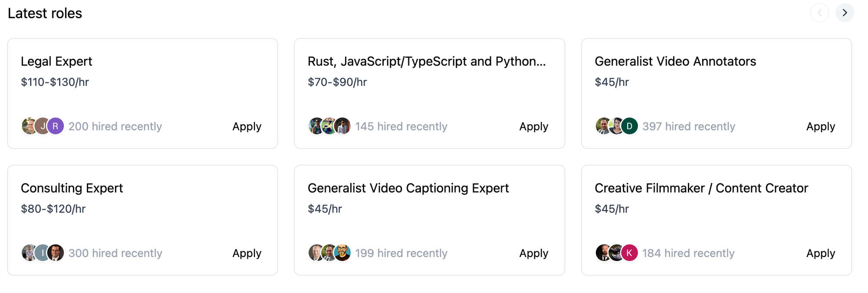
Task: Click the pink K avatar on Creative Filmmaker
Action: (x=629, y=253)
